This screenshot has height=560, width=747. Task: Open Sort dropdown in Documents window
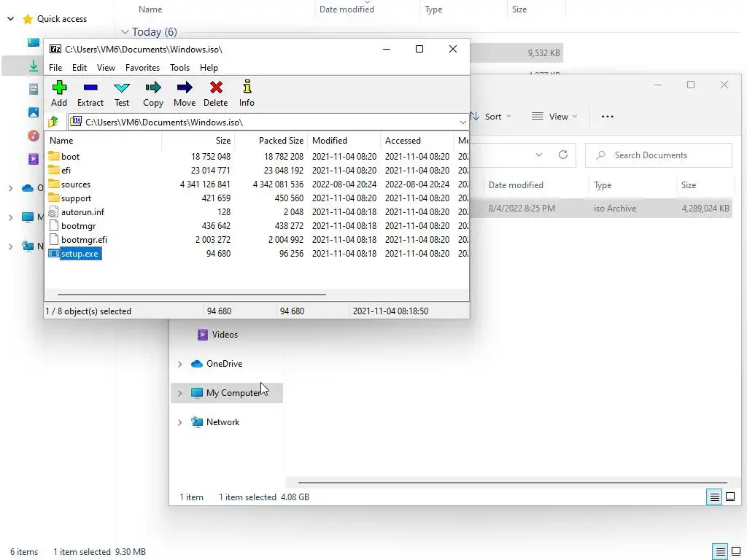[x=491, y=116]
